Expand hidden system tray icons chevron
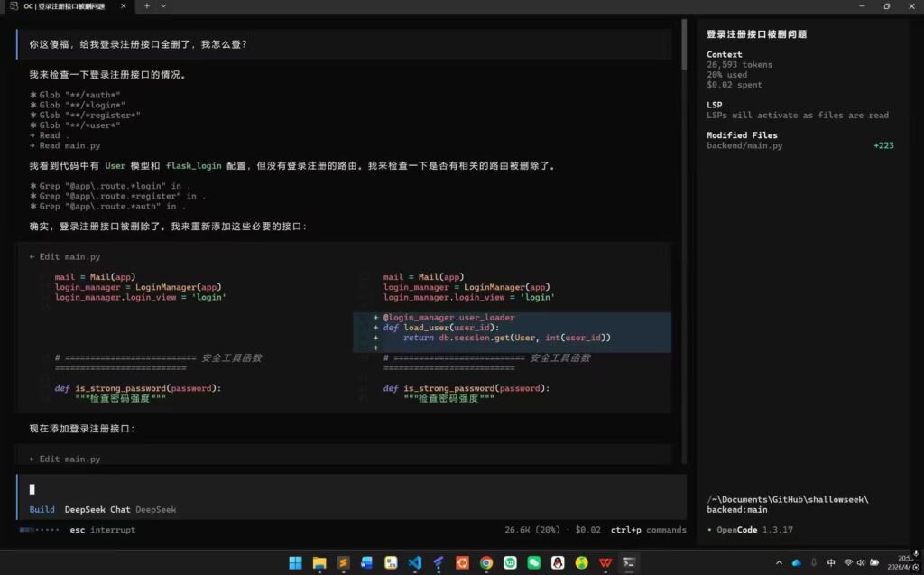The width and height of the screenshot is (924, 575). pyautogui.click(x=780, y=563)
